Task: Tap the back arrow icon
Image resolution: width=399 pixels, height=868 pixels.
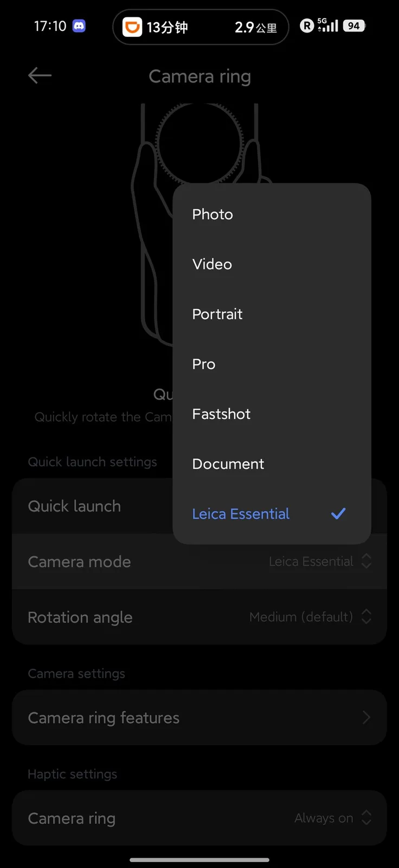Action: click(x=40, y=76)
